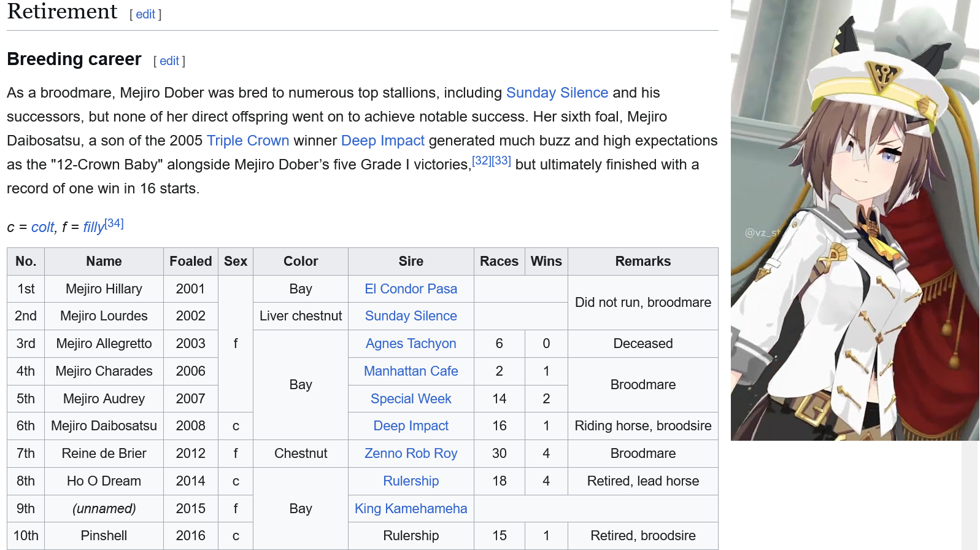Click the Color column header
The width and height of the screenshot is (980, 550).
coord(301,261)
